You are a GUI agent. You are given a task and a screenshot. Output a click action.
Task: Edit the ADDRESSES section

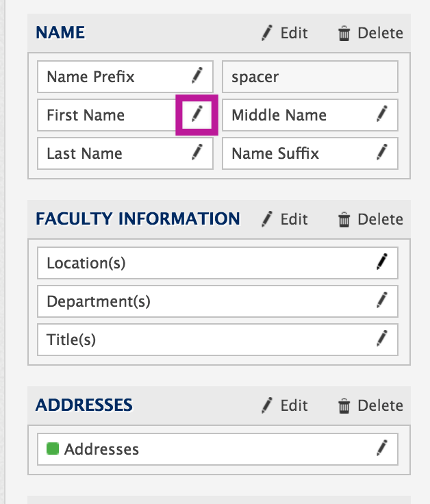click(284, 405)
